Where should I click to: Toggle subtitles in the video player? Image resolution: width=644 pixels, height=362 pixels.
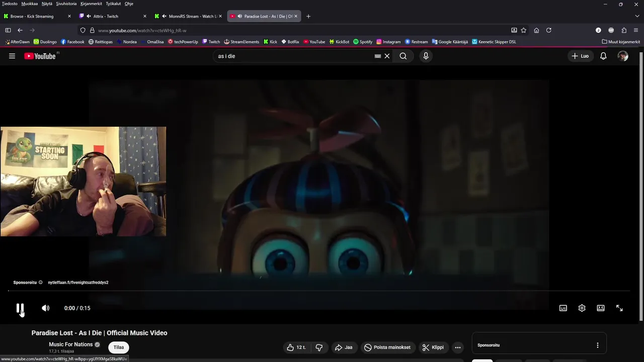(563, 308)
